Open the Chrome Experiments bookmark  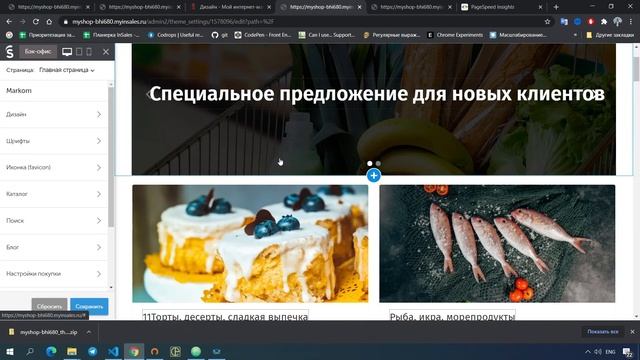click(x=455, y=35)
